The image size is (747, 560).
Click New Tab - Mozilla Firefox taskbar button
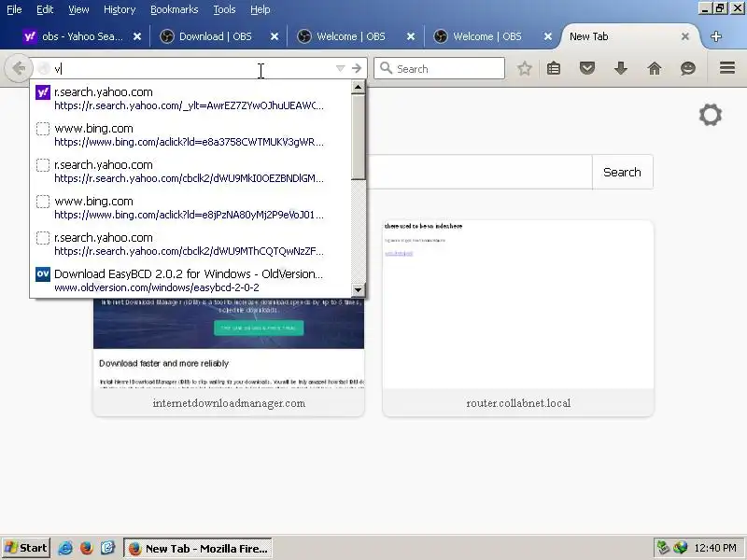tap(198, 548)
